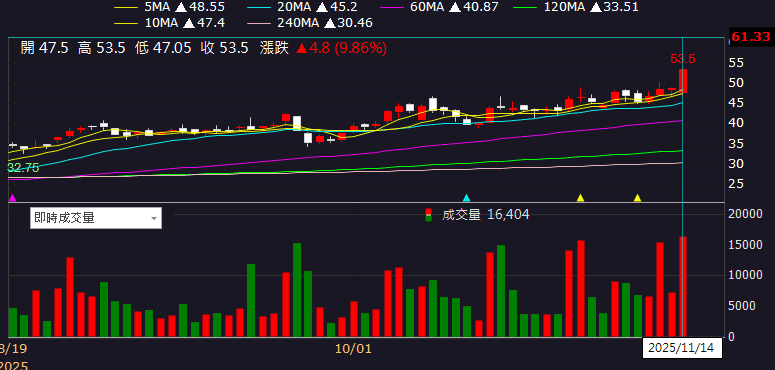Click the cyan triangle event marker

(466, 198)
